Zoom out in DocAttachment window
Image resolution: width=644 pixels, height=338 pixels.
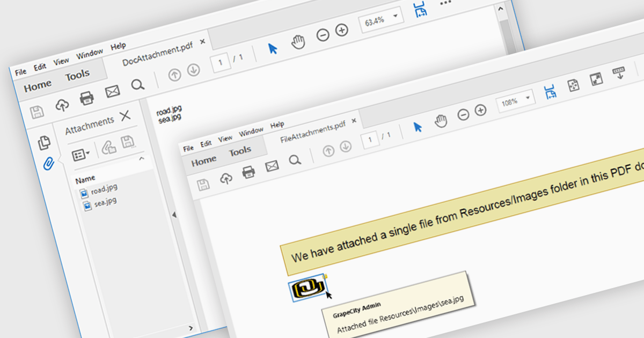point(323,35)
